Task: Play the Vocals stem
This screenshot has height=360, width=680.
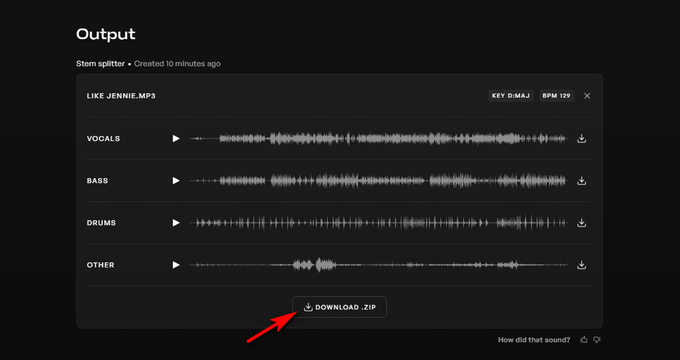Action: click(176, 139)
